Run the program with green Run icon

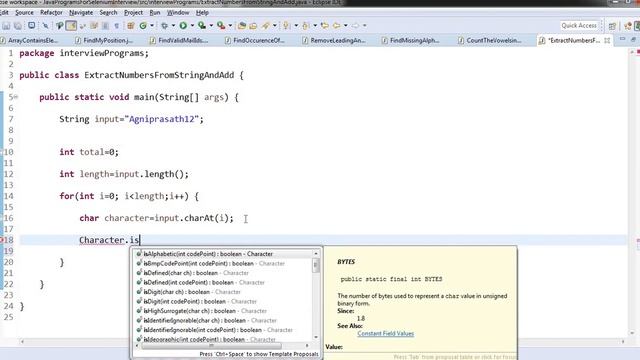(183, 26)
